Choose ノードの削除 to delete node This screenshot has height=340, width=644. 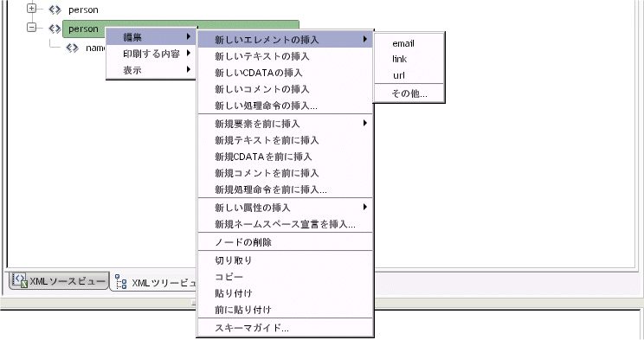coord(285,242)
